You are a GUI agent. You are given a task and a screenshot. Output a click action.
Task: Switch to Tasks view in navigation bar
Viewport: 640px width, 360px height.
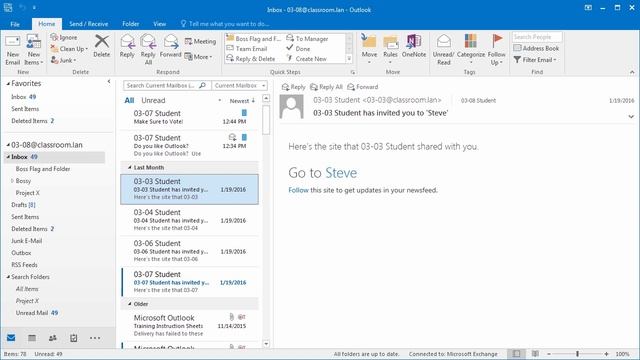click(73, 338)
